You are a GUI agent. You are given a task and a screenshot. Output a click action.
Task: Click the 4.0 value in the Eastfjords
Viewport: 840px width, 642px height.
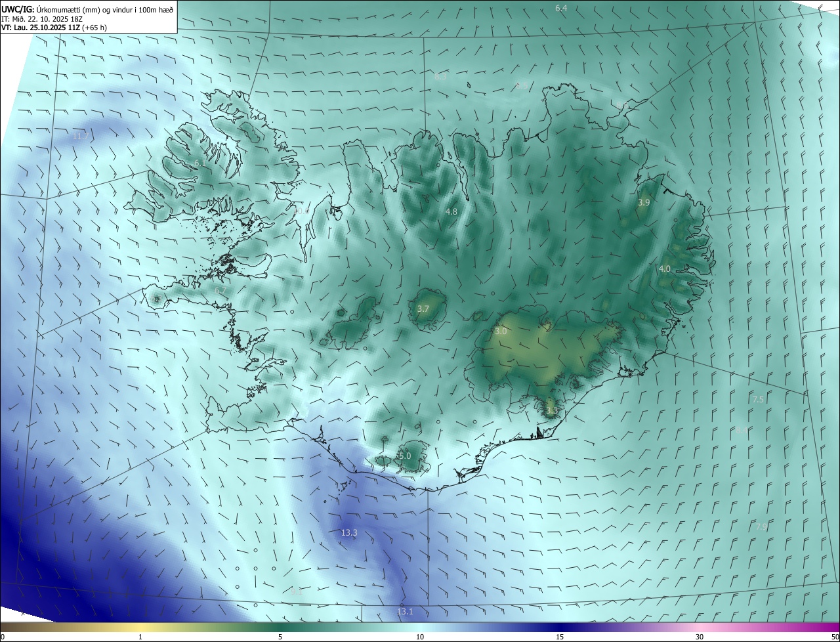tap(665, 268)
